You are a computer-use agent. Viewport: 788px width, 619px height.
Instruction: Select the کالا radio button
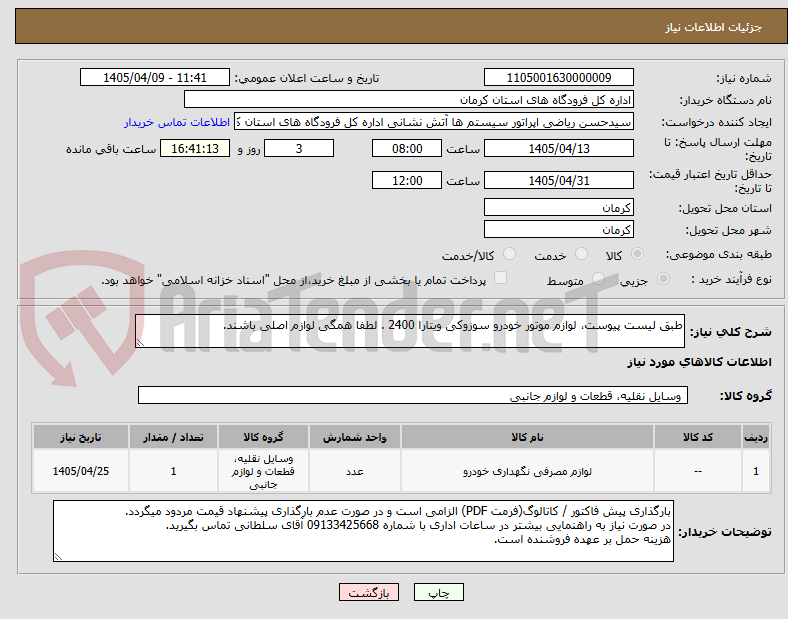[x=637, y=254]
